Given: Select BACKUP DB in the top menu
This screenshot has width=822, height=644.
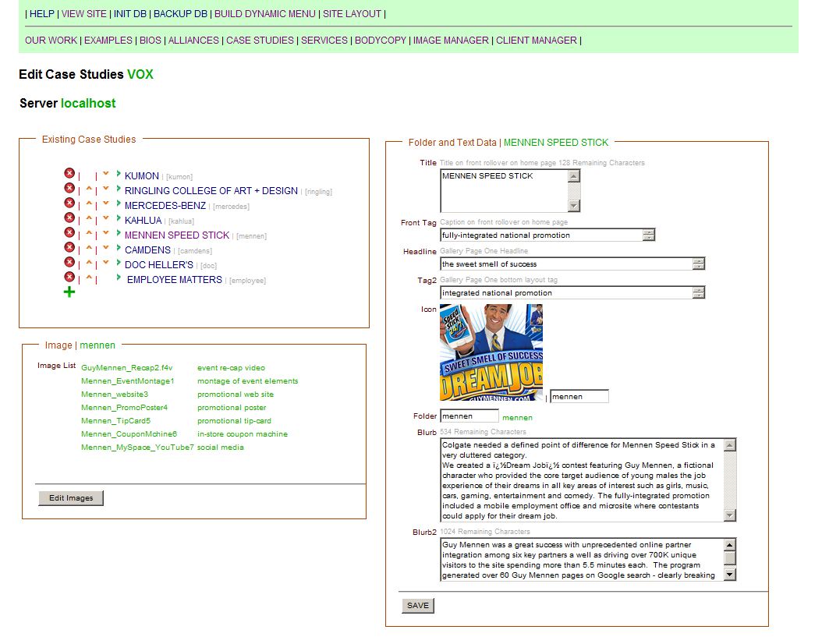Looking at the screenshot, I should (180, 13).
